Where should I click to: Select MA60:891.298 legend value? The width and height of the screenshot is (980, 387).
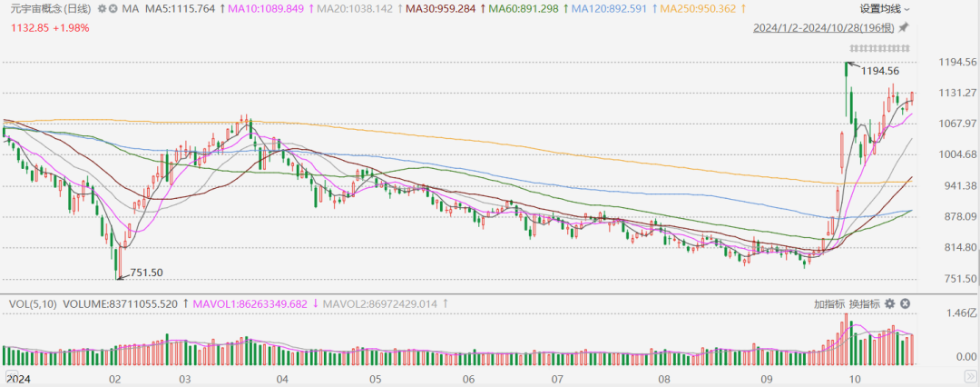524,9
